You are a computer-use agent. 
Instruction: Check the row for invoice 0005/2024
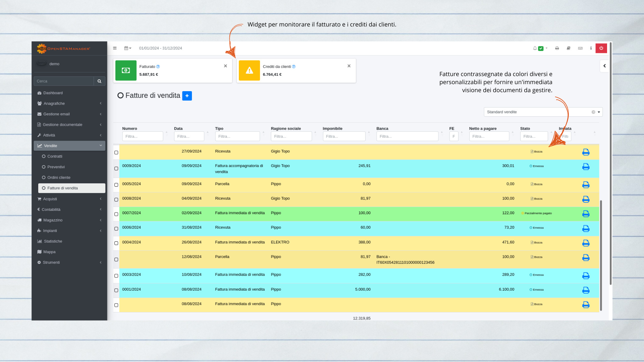pyautogui.click(x=116, y=185)
